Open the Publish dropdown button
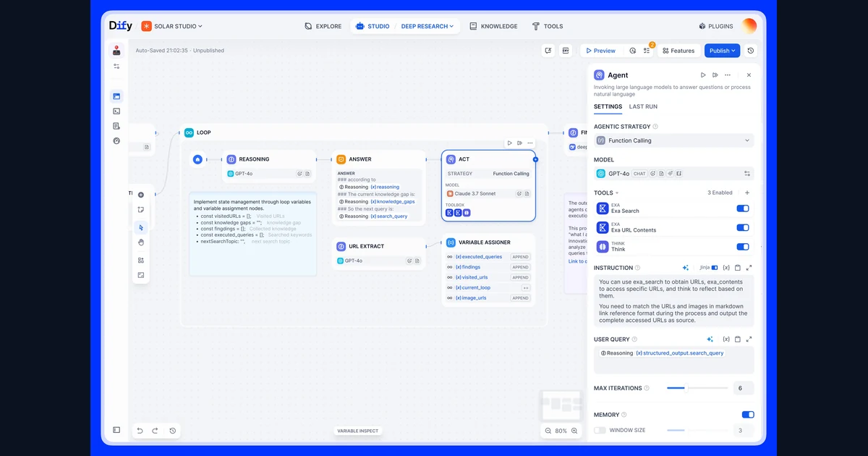 pos(722,51)
